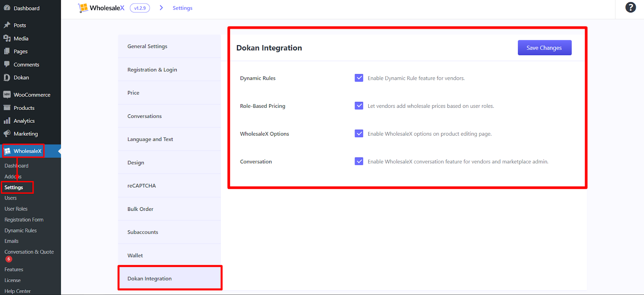Click 'Dokan Integration' panel heading
644x295 pixels.
(x=269, y=48)
